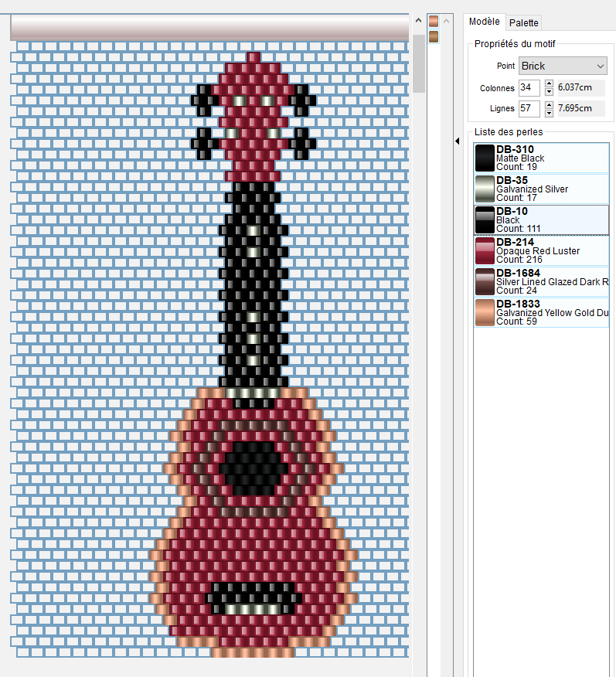Select the Modèle tab

tap(484, 22)
